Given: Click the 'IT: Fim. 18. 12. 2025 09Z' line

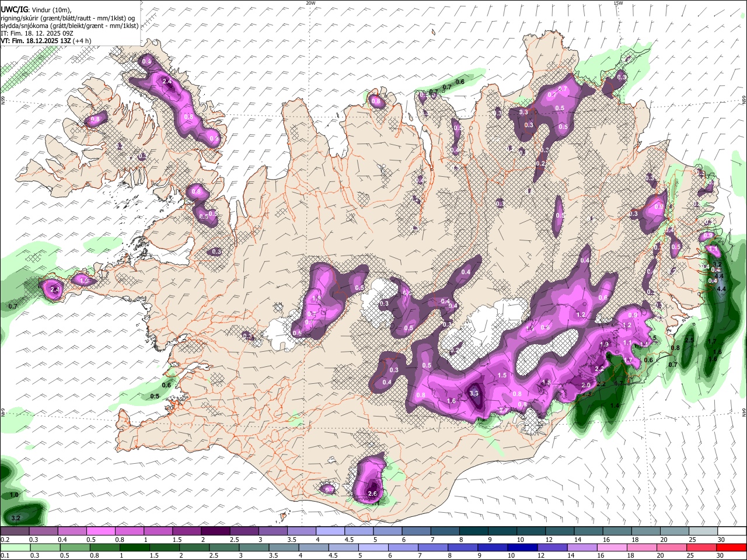Looking at the screenshot, I should (38, 33).
